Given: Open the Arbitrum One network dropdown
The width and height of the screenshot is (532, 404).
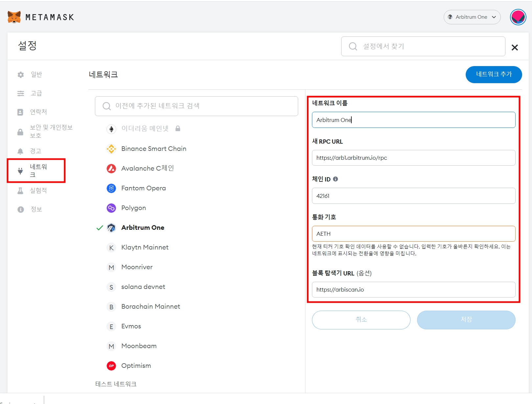Looking at the screenshot, I should [x=472, y=17].
